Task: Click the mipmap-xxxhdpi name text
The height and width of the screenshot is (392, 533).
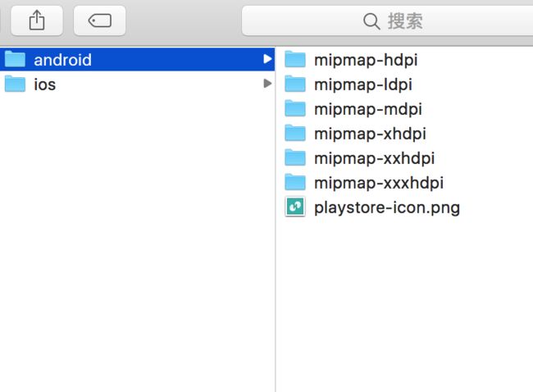Action: click(x=379, y=183)
